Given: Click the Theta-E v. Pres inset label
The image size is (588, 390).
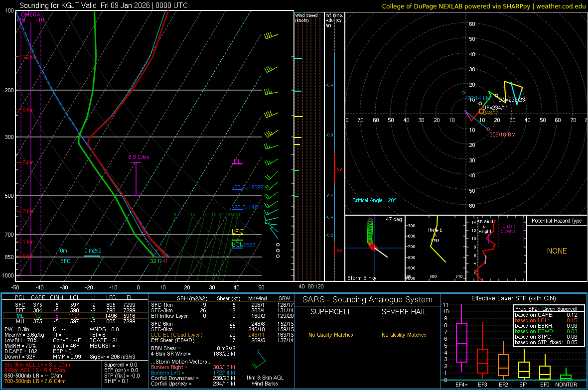Looking at the screenshot, I should pos(435,235).
